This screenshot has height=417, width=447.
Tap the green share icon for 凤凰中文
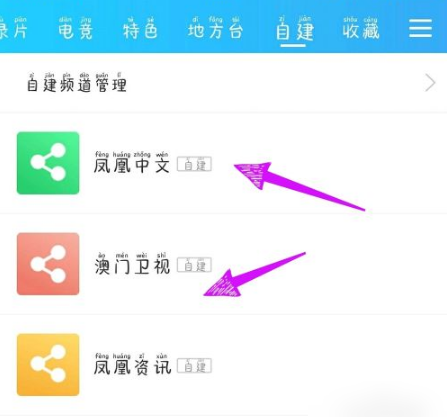(x=48, y=163)
